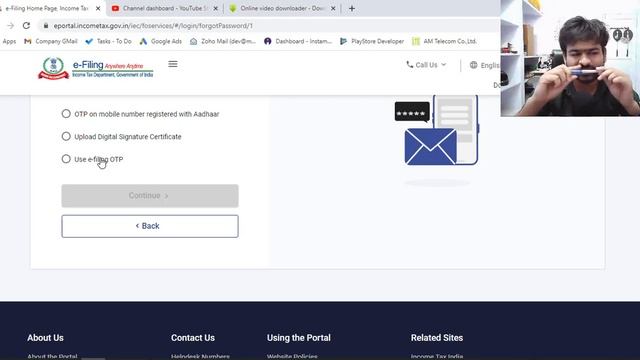Click the Contact Us footer heading
The image size is (640, 360).
tap(193, 338)
